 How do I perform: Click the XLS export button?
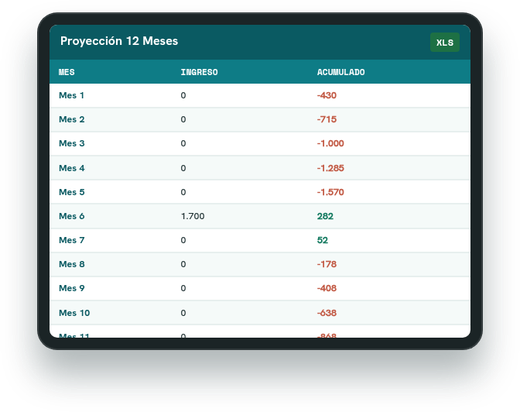445,42
